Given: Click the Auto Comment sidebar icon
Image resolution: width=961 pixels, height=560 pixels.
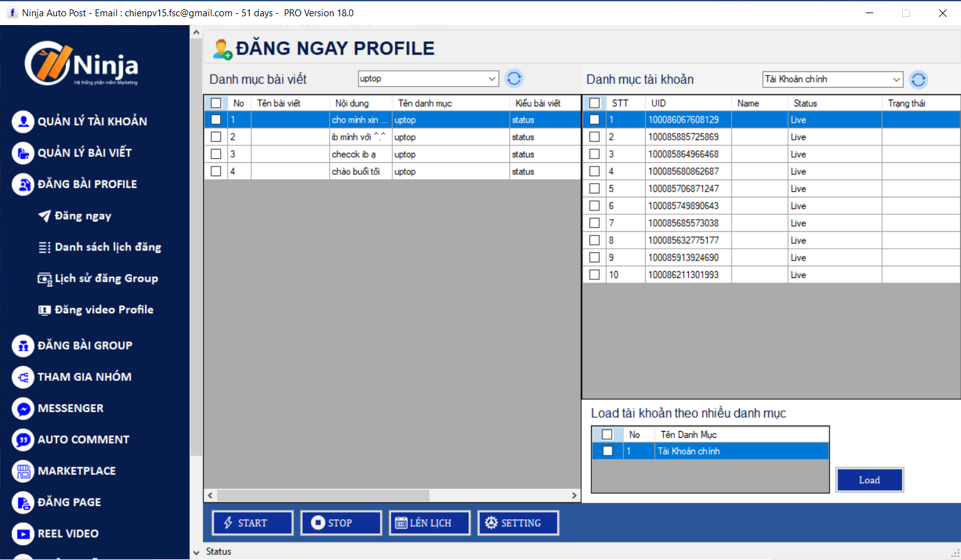Looking at the screenshot, I should click(x=23, y=440).
